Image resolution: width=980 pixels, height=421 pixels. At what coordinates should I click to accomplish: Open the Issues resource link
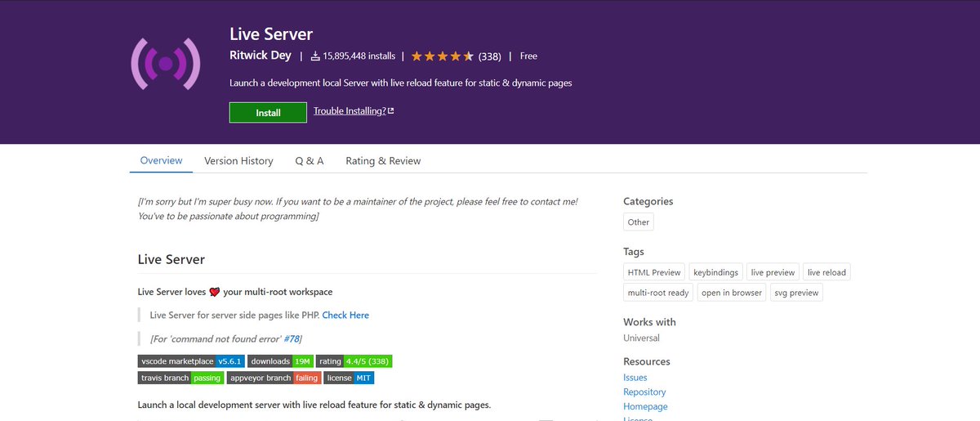(635, 378)
